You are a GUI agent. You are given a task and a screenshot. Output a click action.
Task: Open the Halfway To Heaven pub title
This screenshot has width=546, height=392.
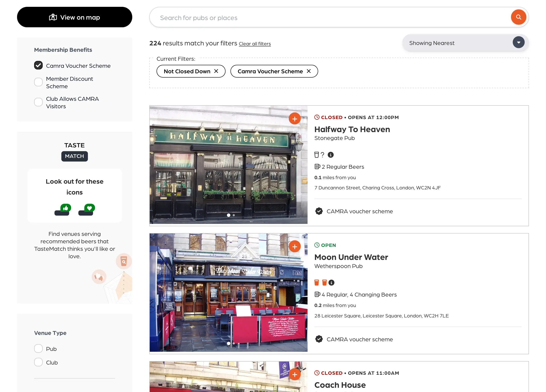pos(352,129)
